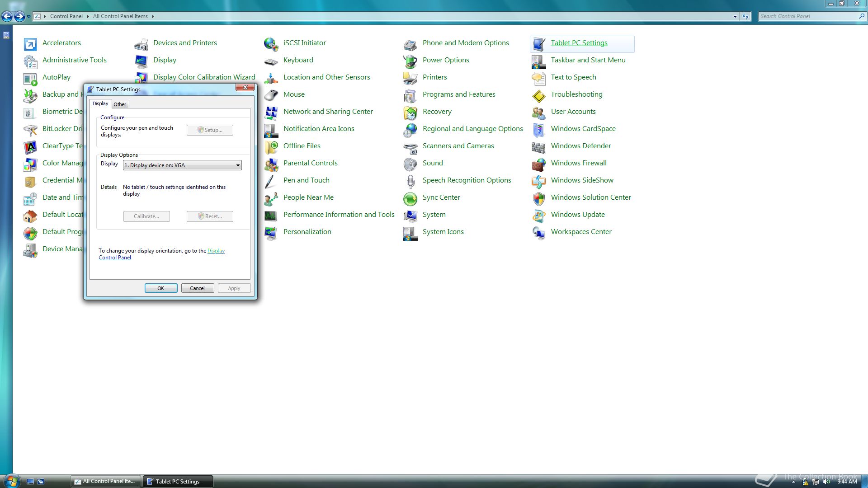Screen dimensions: 868x488
Task: Expand the address bar history dropdown
Action: pos(735,16)
